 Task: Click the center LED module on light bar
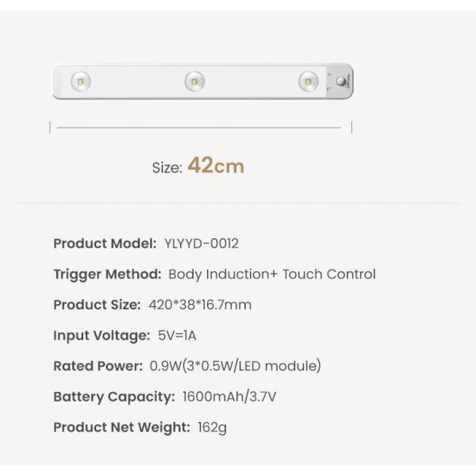click(194, 81)
